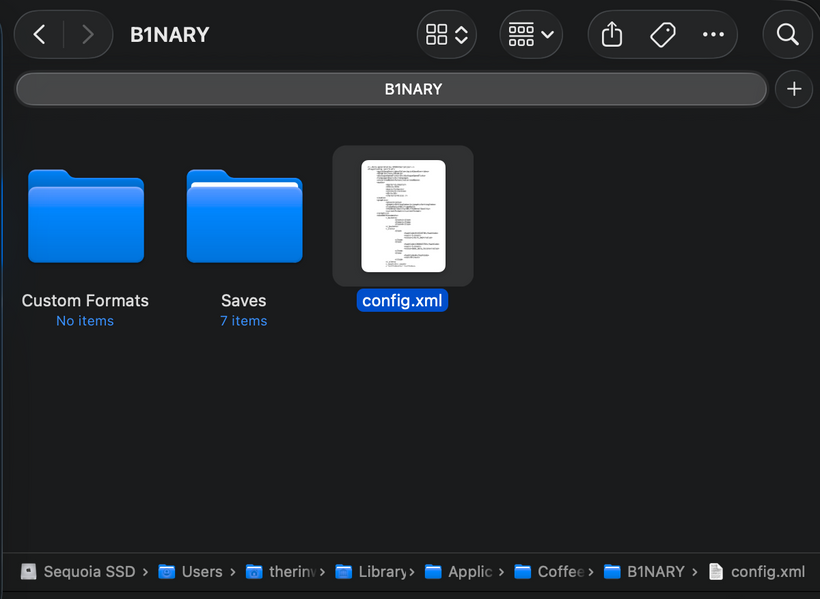820x599 pixels.
Task: Add a new tab with plus button
Action: click(794, 89)
